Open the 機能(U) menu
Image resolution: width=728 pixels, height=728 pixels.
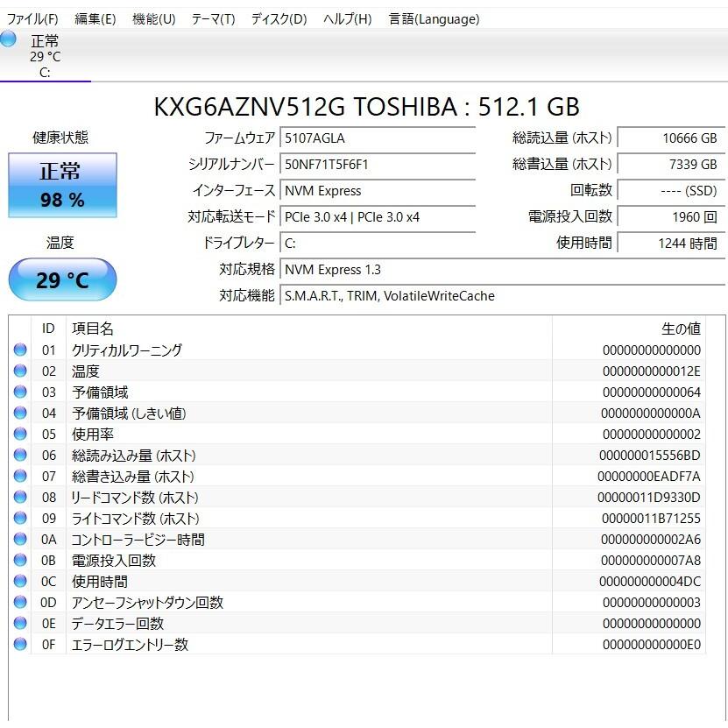tap(153, 19)
